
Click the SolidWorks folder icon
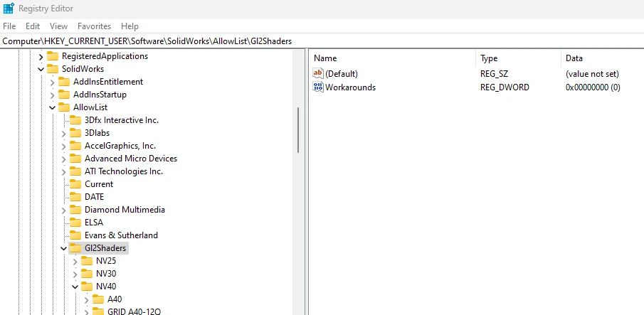click(53, 69)
